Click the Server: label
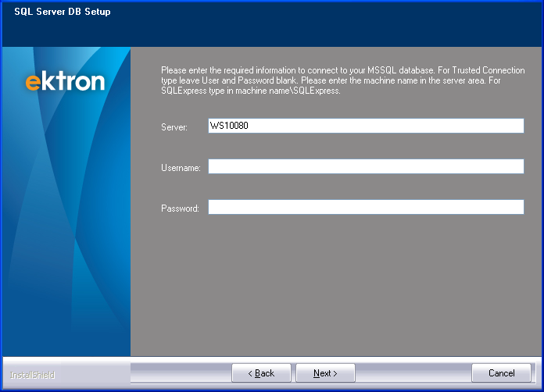 click(174, 127)
